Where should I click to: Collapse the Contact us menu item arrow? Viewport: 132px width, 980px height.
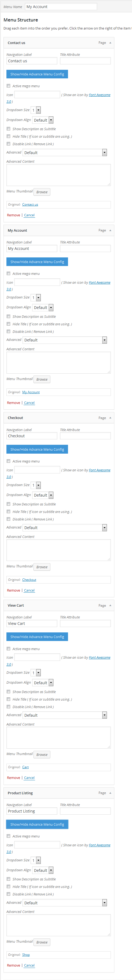pos(110,43)
